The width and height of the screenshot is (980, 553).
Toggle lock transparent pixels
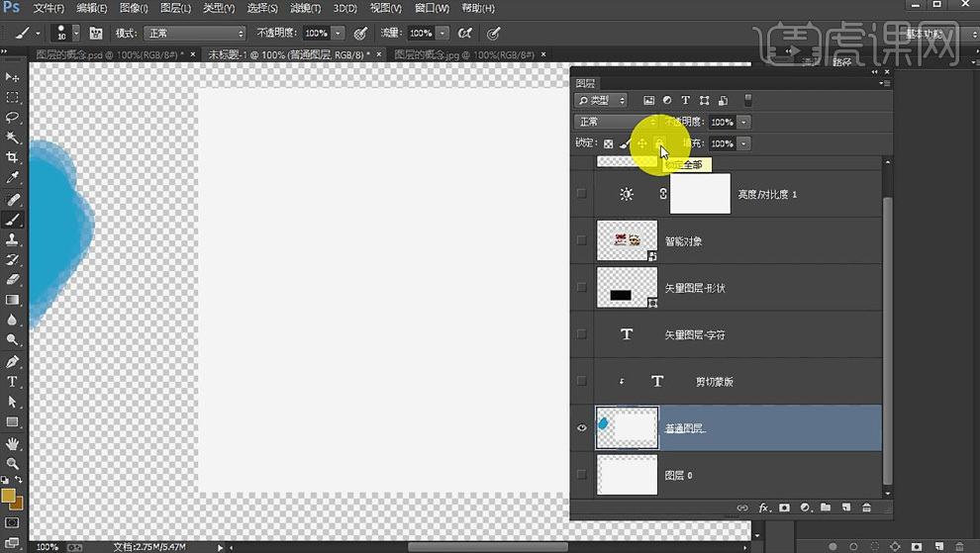click(608, 143)
